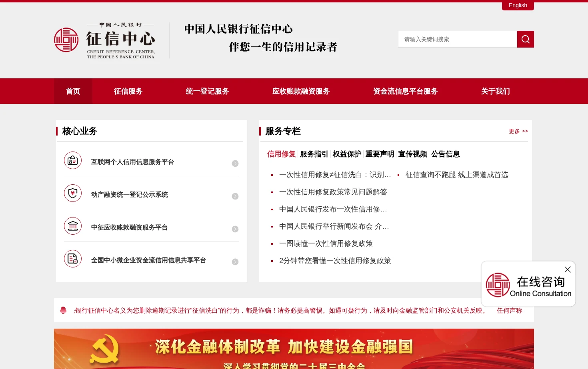Open 互联网个人信用信息服务平台 icon
Image resolution: width=588 pixels, height=369 pixels.
73,160
